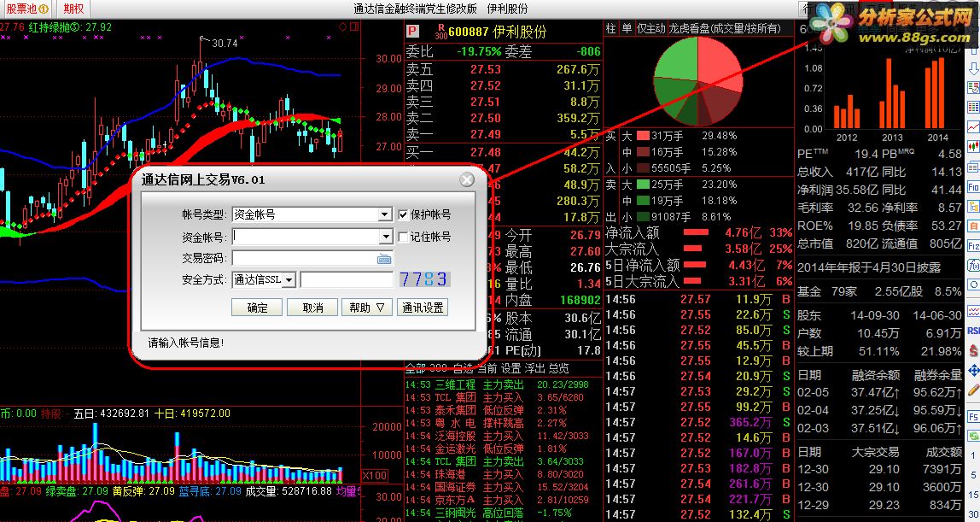Viewport: 980px width, 522px height.
Task: Open the 安全方式 dropdown showing 通达信SSL
Action: tap(264, 280)
